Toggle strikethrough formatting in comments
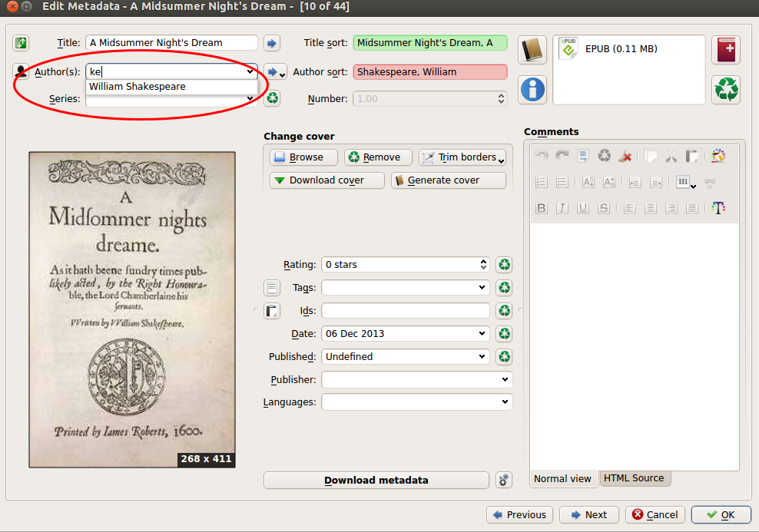The width and height of the screenshot is (759, 532). click(x=604, y=208)
